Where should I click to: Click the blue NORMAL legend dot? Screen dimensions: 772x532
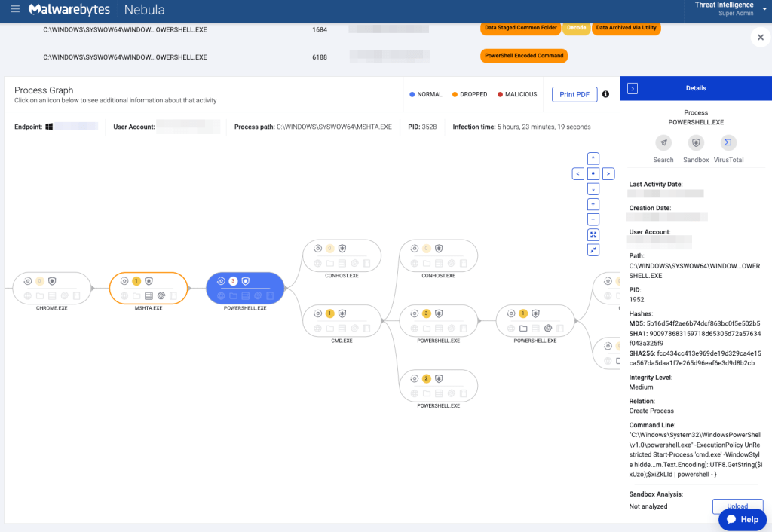pos(412,94)
